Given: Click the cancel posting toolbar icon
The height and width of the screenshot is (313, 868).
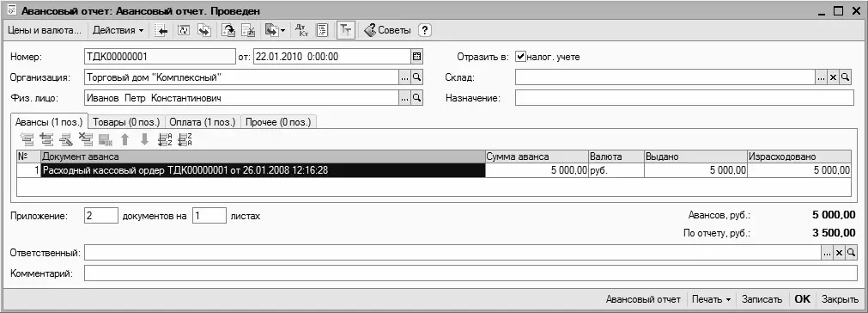Looking at the screenshot, I should (249, 30).
